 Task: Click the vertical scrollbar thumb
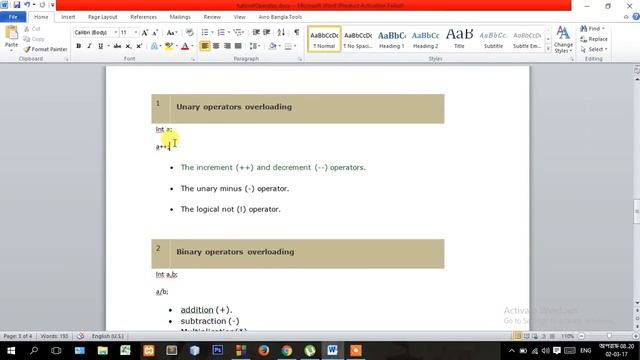pos(636,211)
